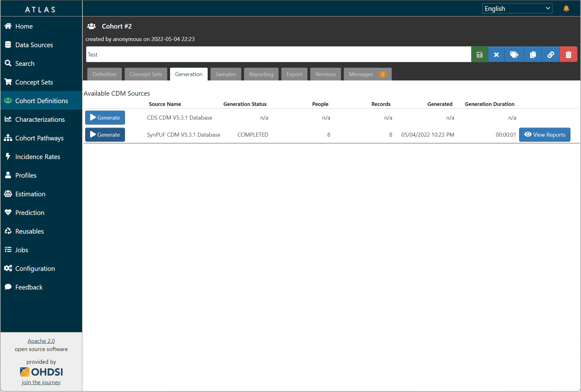Viewport: 581px width, 392px height.
Task: Open Jobs in sidebar
Action: (41, 250)
